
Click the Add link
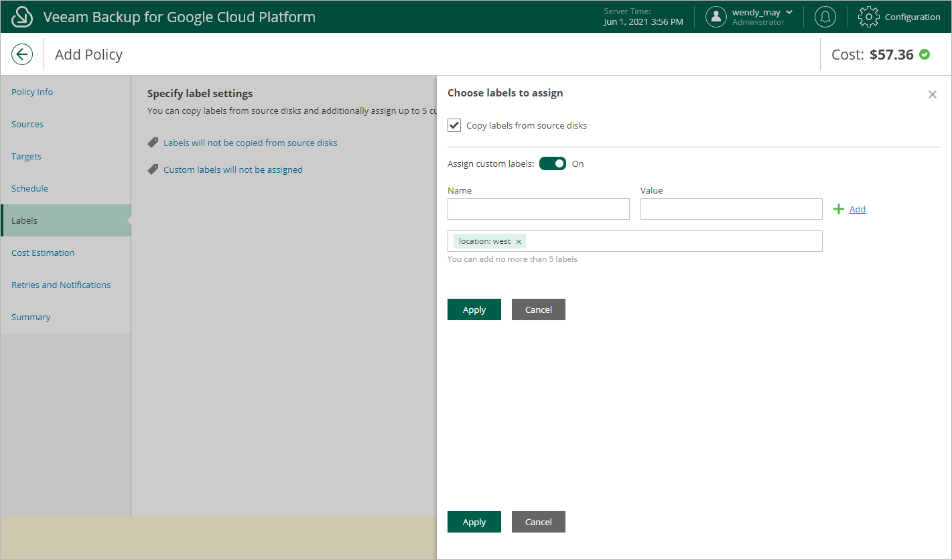tap(858, 209)
